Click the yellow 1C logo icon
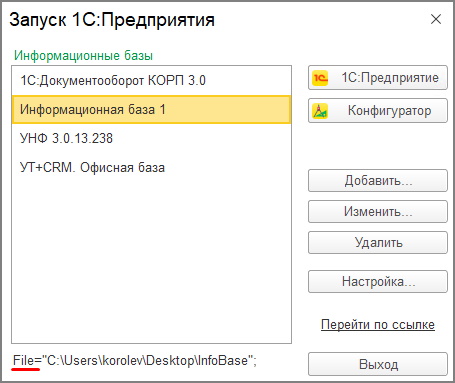The height and width of the screenshot is (383, 455). (320, 78)
